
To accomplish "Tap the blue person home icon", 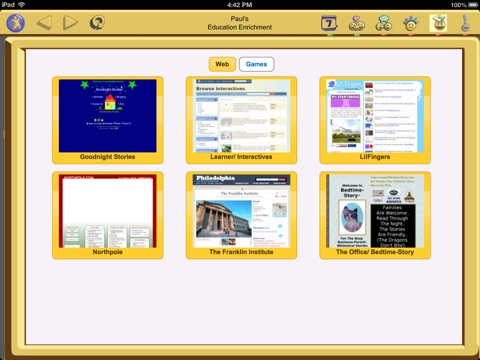I will point(15,23).
